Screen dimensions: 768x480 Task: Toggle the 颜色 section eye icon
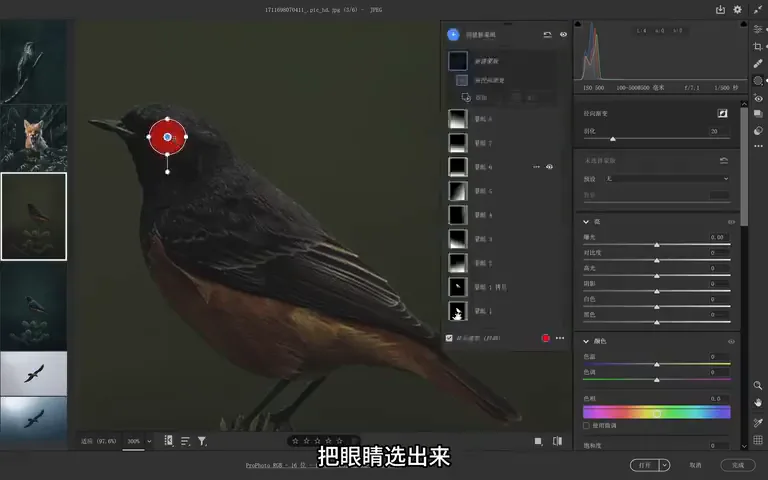pos(731,341)
